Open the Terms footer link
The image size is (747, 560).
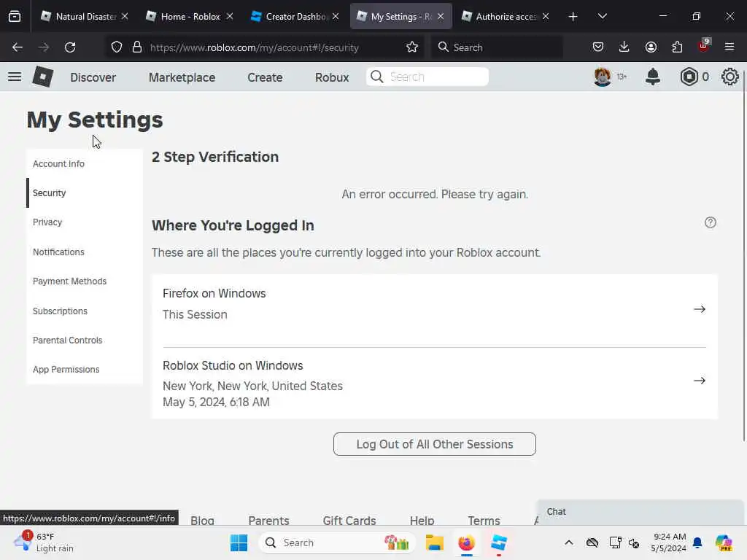coord(484,520)
